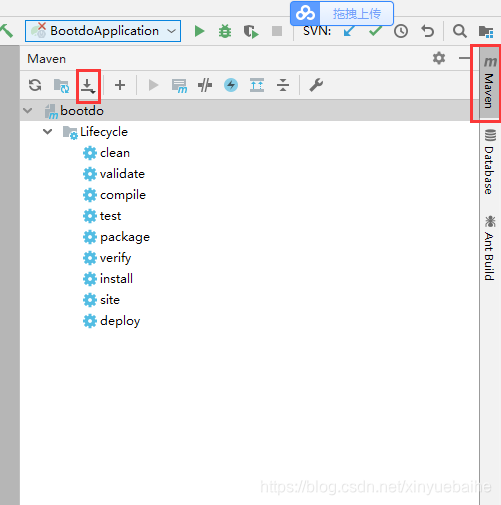Image resolution: width=501 pixels, height=505 pixels.
Task: Execute Maven goal icon
Action: [179, 86]
